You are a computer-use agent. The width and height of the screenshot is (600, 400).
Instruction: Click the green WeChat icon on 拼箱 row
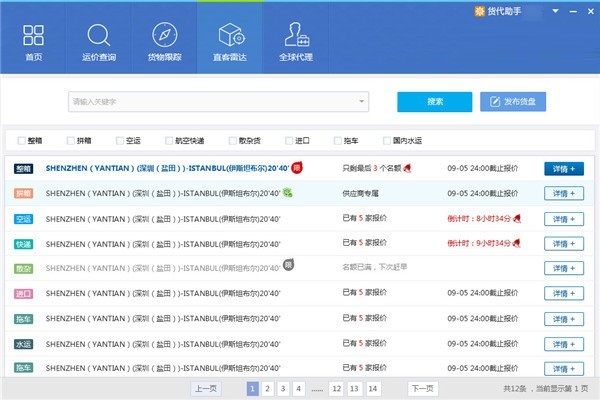coord(288,193)
